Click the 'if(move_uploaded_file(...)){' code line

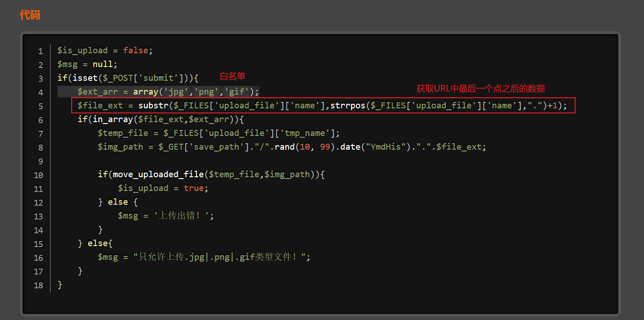[x=211, y=174]
